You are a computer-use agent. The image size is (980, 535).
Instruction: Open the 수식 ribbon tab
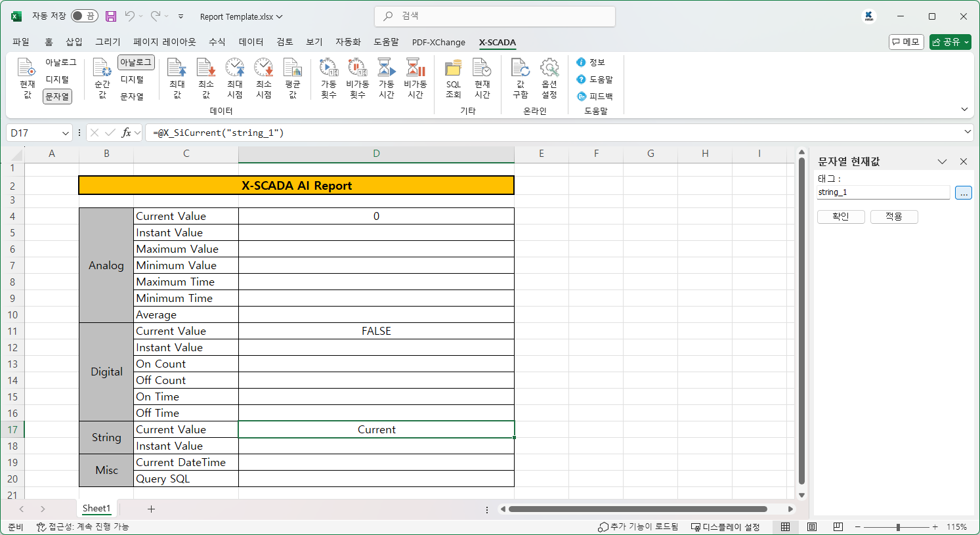tap(217, 42)
